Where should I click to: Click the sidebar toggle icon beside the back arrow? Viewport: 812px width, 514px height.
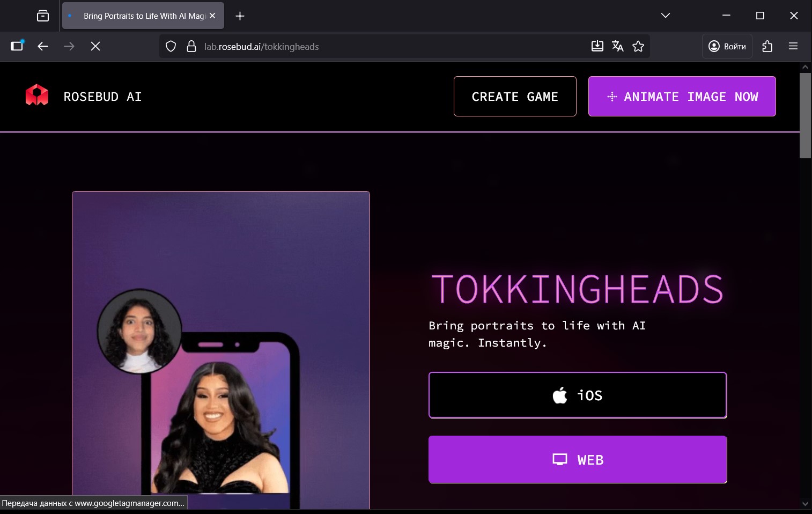pos(17,46)
